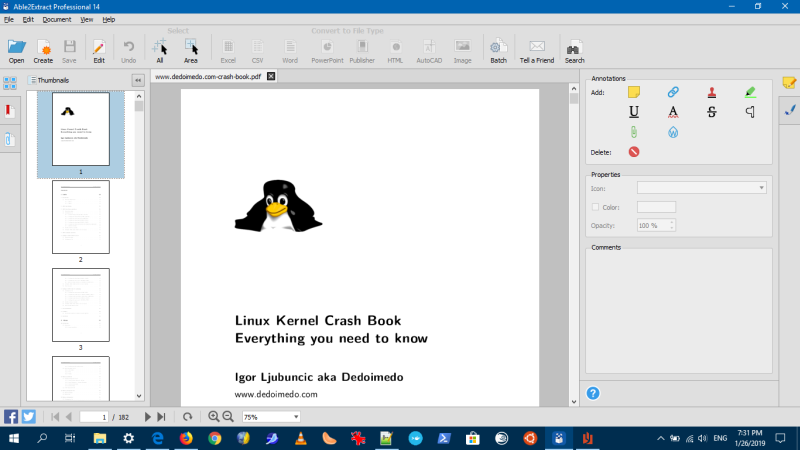This screenshot has height=450, width=800.
Task: Choose the highlight annotation tool
Action: click(x=750, y=92)
